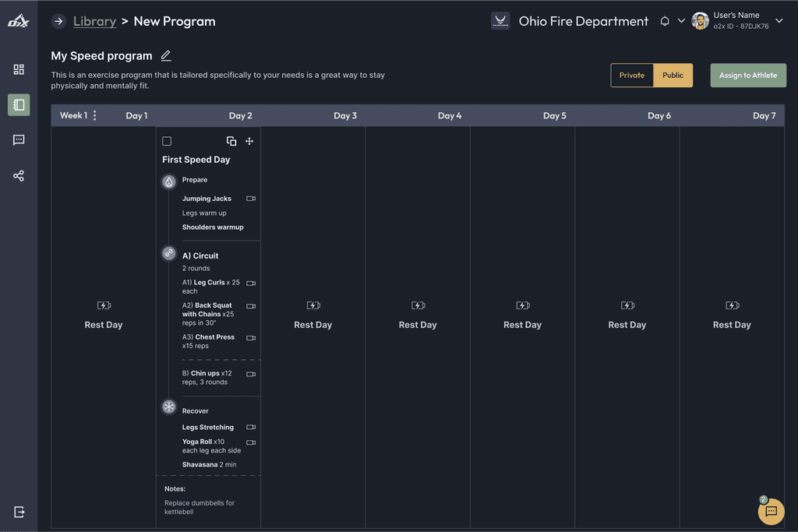
Task: Click the Circuit section link icon
Action: (169, 253)
